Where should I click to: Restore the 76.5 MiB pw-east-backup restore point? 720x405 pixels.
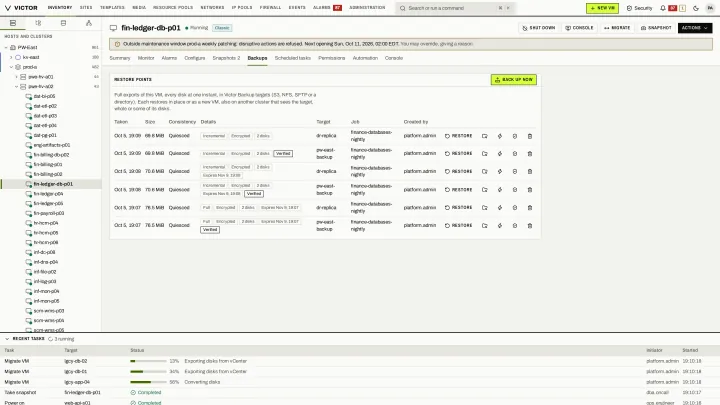click(458, 225)
